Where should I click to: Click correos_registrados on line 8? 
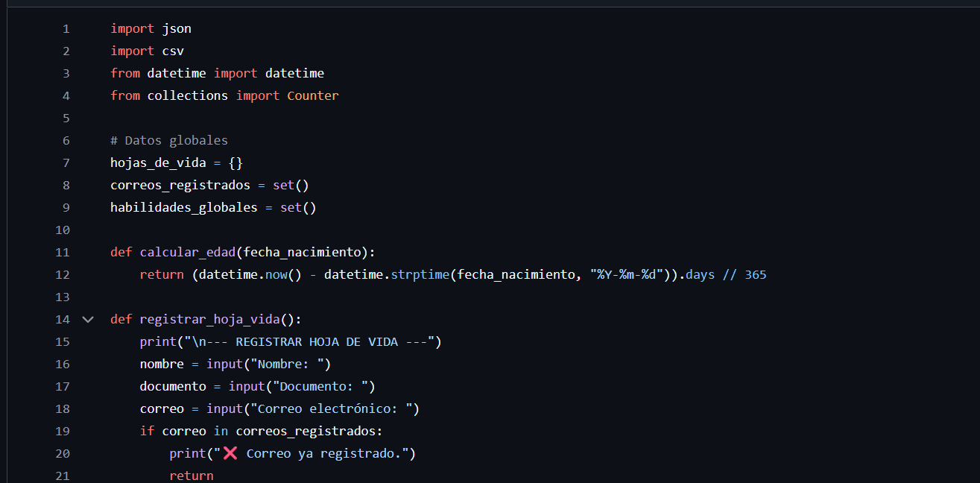coord(180,185)
